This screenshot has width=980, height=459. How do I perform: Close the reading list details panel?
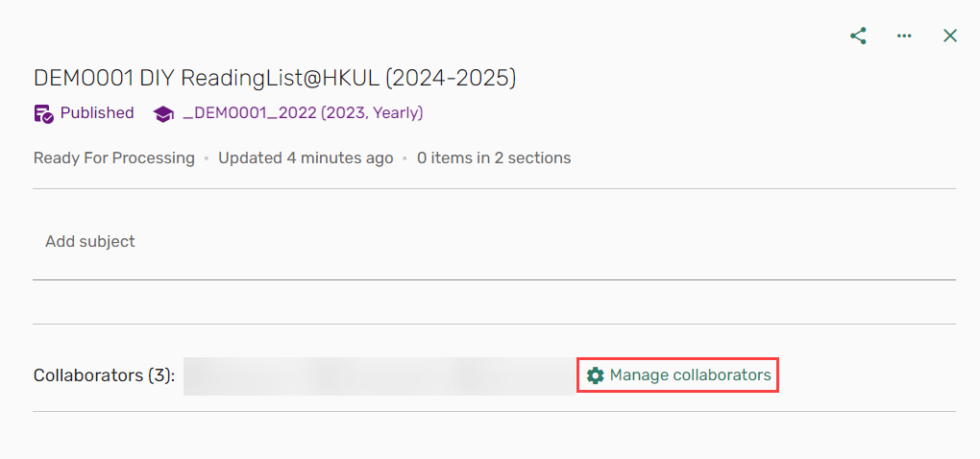(x=950, y=36)
